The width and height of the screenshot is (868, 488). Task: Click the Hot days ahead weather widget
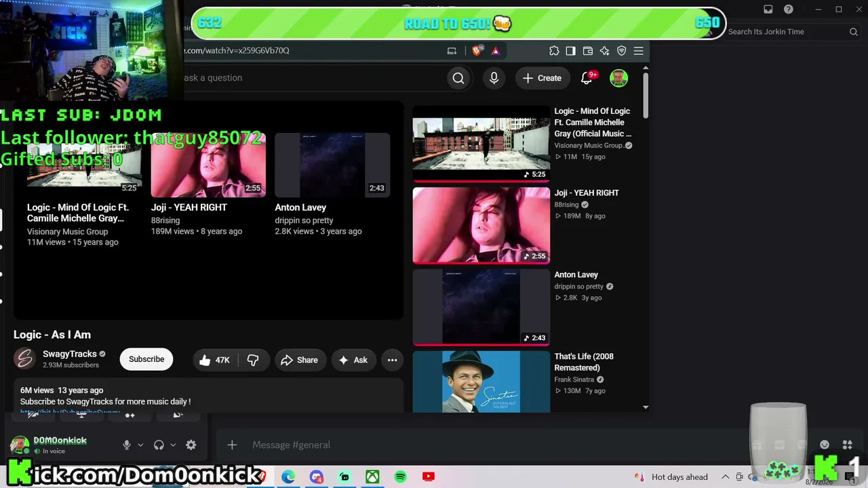click(x=671, y=477)
